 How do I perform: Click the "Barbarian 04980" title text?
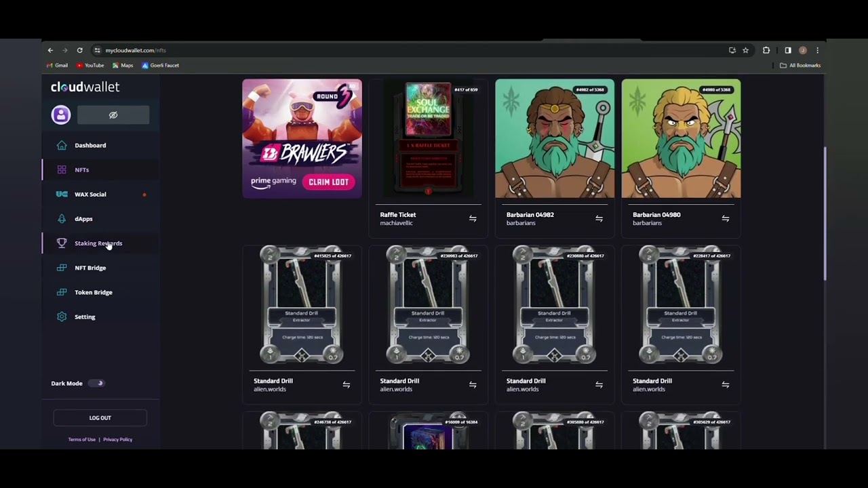point(656,215)
